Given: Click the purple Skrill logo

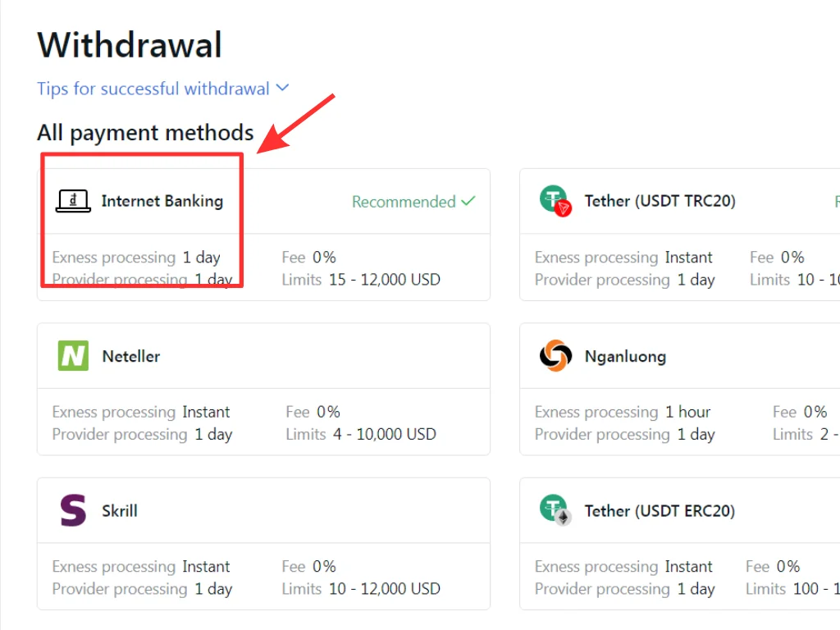Looking at the screenshot, I should pyautogui.click(x=73, y=510).
